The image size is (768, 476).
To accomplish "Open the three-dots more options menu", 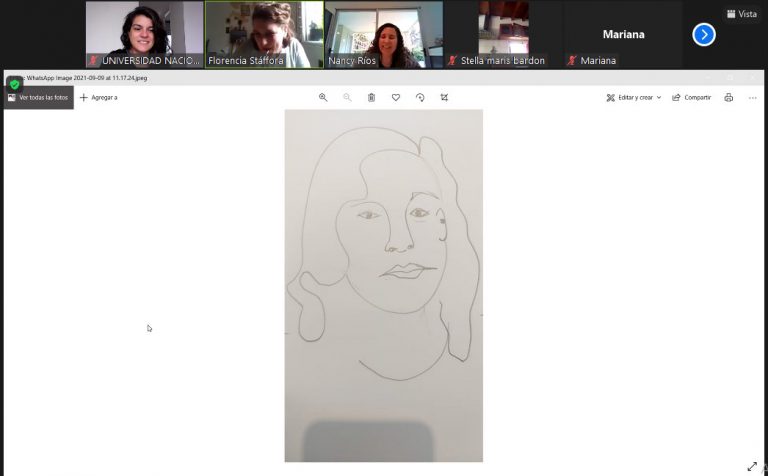I will (x=753, y=97).
